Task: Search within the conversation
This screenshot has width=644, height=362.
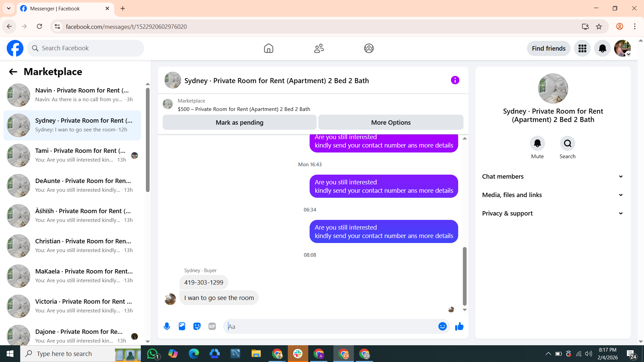Action: click(x=567, y=143)
